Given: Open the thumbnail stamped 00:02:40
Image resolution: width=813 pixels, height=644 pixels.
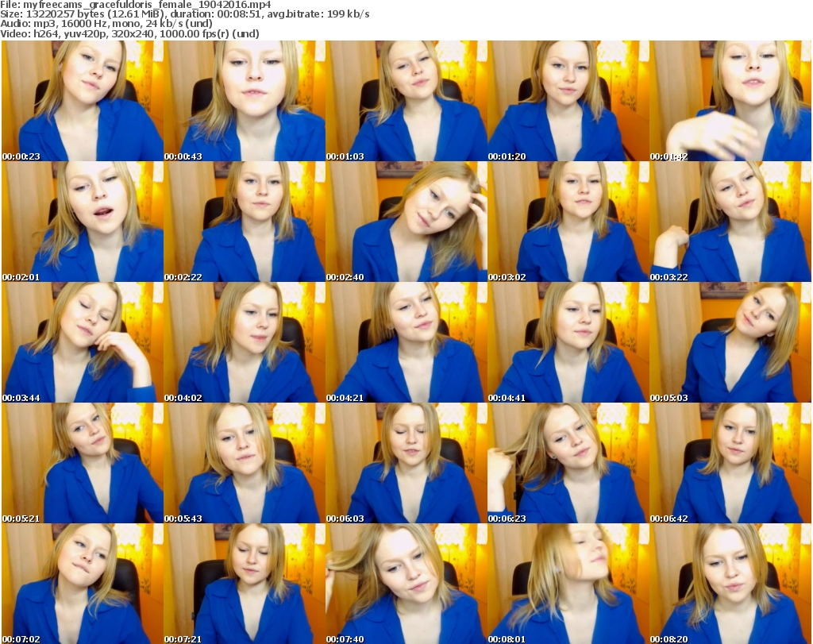Looking at the screenshot, I should (406, 222).
